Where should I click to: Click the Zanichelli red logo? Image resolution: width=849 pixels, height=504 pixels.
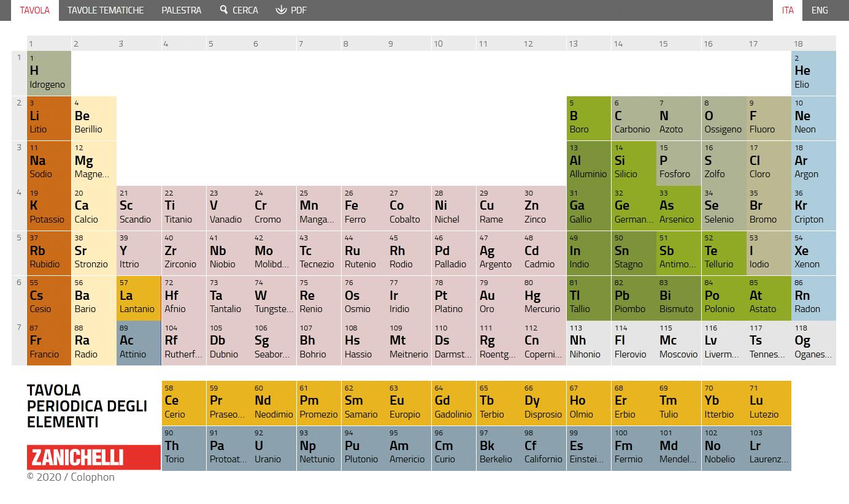(94, 457)
